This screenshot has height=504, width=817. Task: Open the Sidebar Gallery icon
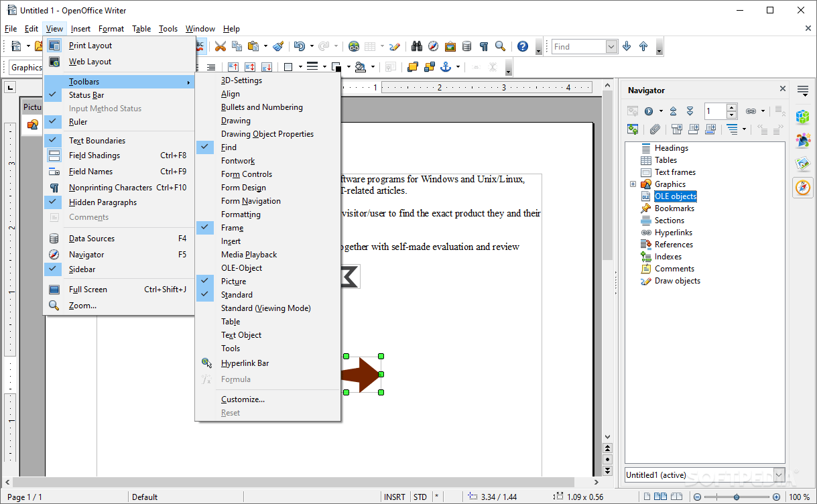click(803, 164)
